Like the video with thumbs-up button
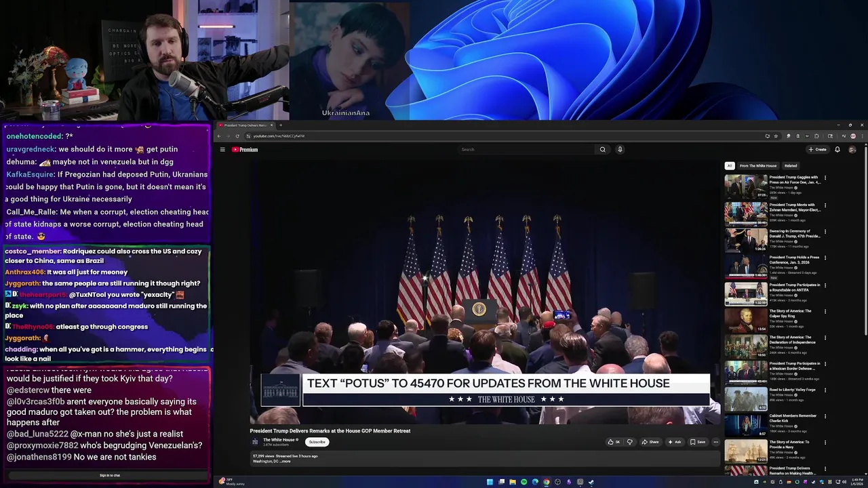This screenshot has height=488, width=868. click(614, 442)
